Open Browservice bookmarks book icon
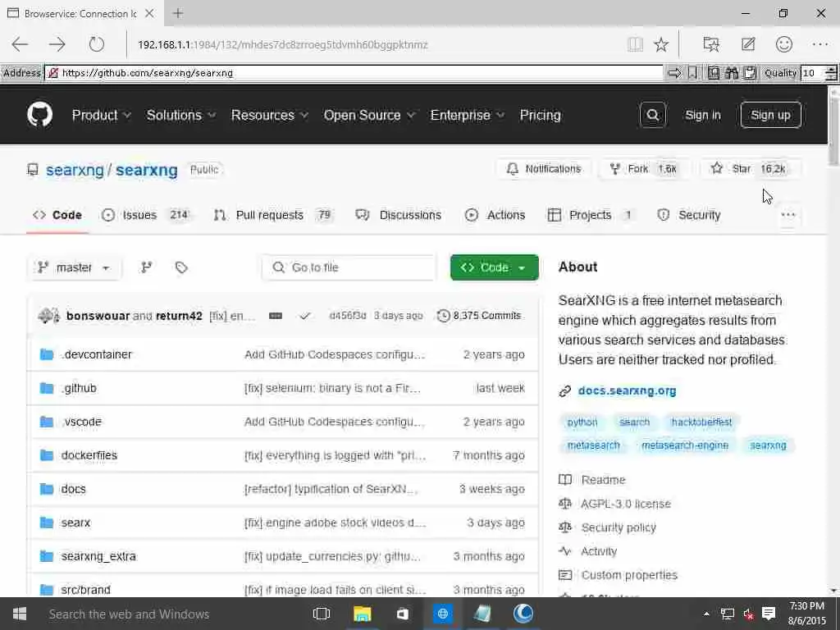 tap(714, 73)
